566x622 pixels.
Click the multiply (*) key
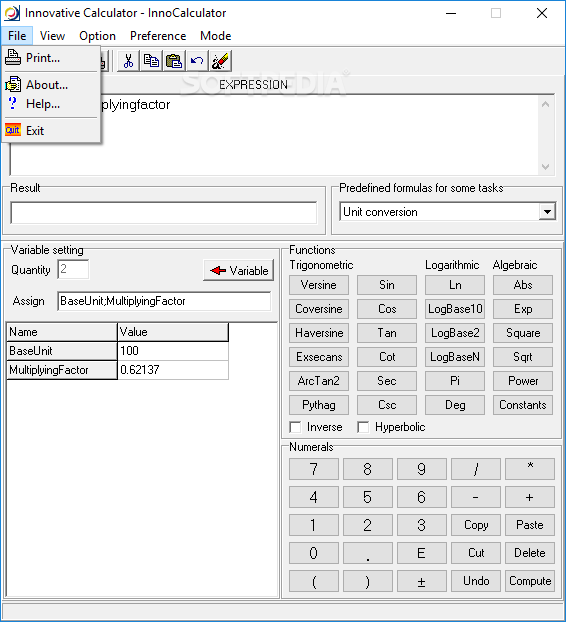[530, 469]
